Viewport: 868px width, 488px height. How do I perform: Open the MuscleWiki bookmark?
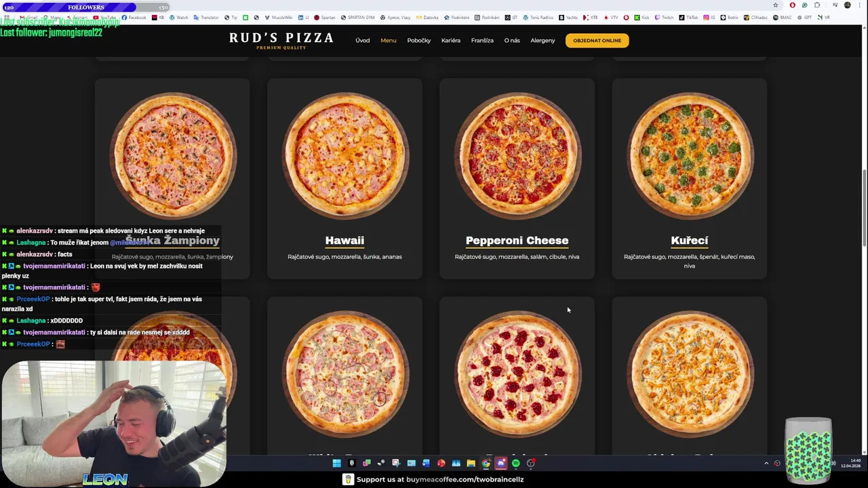279,18
